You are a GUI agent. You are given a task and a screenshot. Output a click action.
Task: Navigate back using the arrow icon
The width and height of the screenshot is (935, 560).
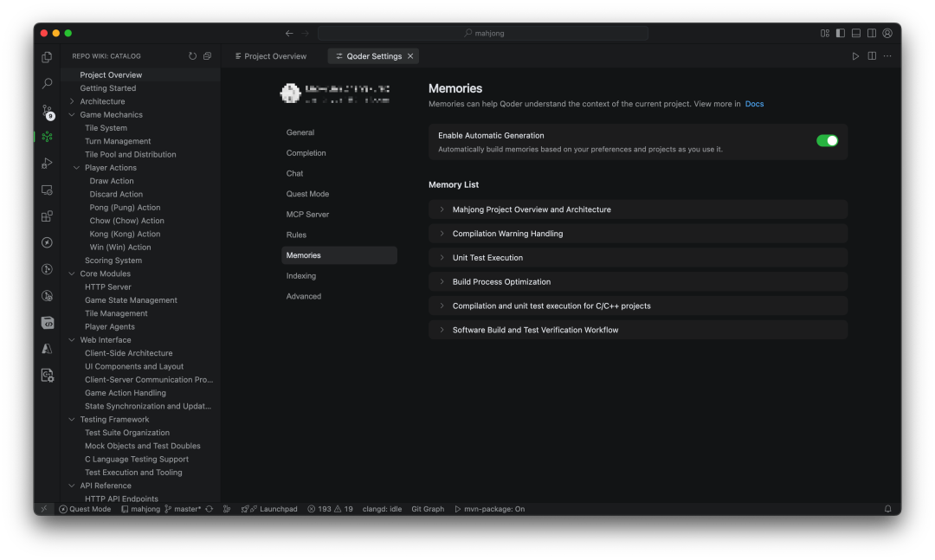point(289,33)
